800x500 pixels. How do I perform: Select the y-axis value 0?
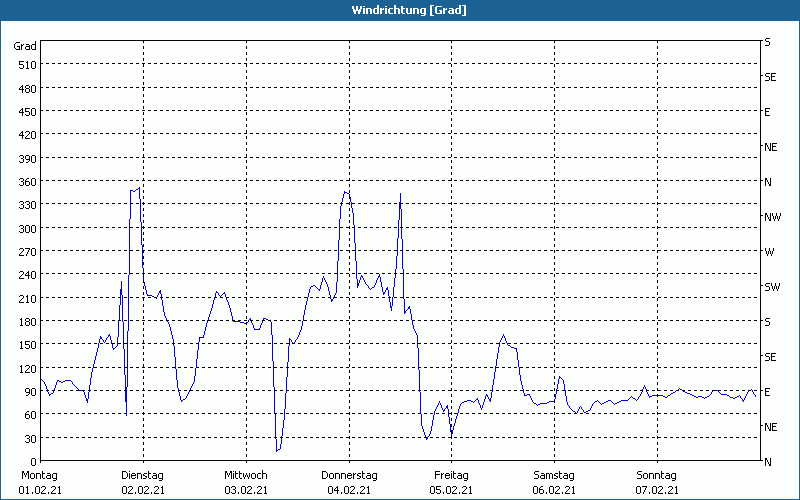click(x=34, y=462)
